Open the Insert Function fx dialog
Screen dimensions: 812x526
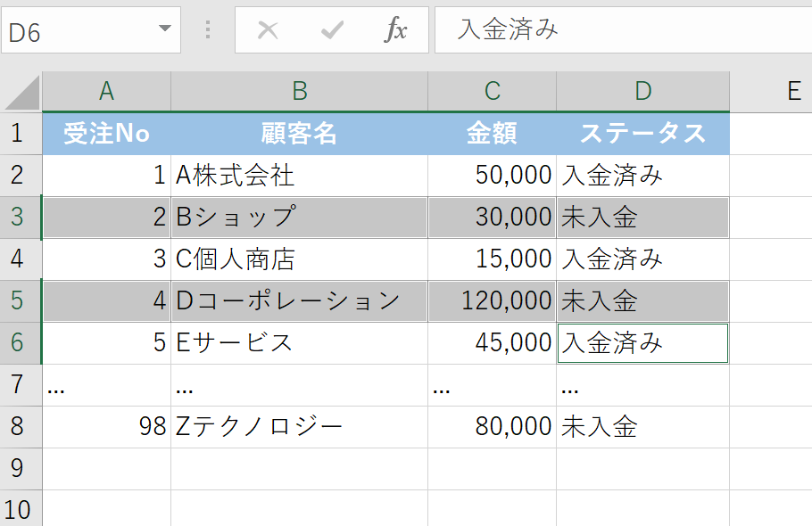395,30
